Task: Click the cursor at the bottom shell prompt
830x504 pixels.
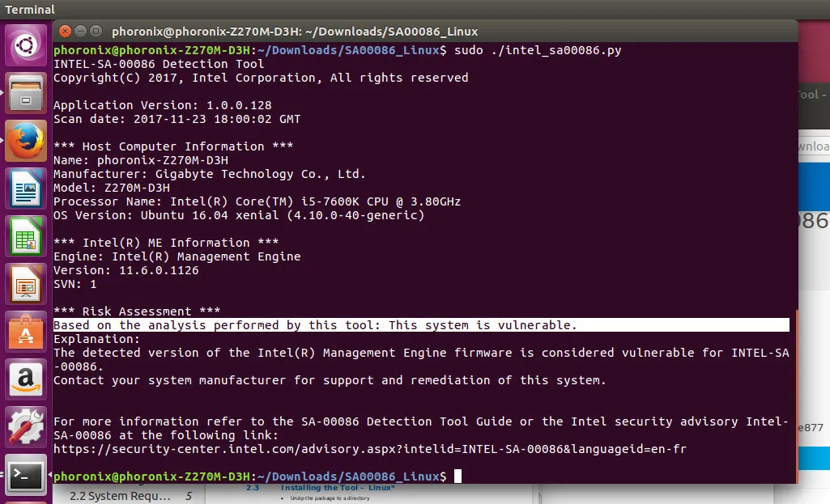Action: tap(458, 476)
